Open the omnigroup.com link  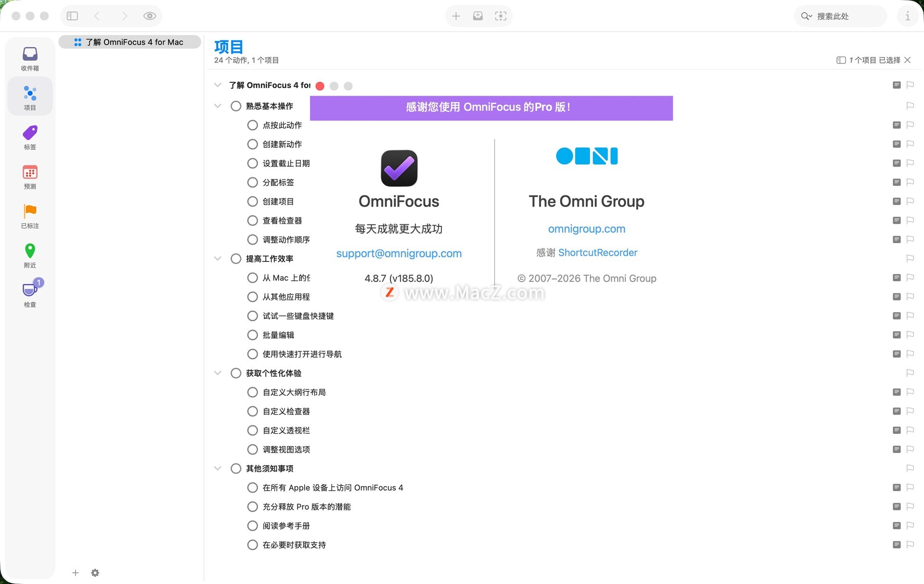586,229
